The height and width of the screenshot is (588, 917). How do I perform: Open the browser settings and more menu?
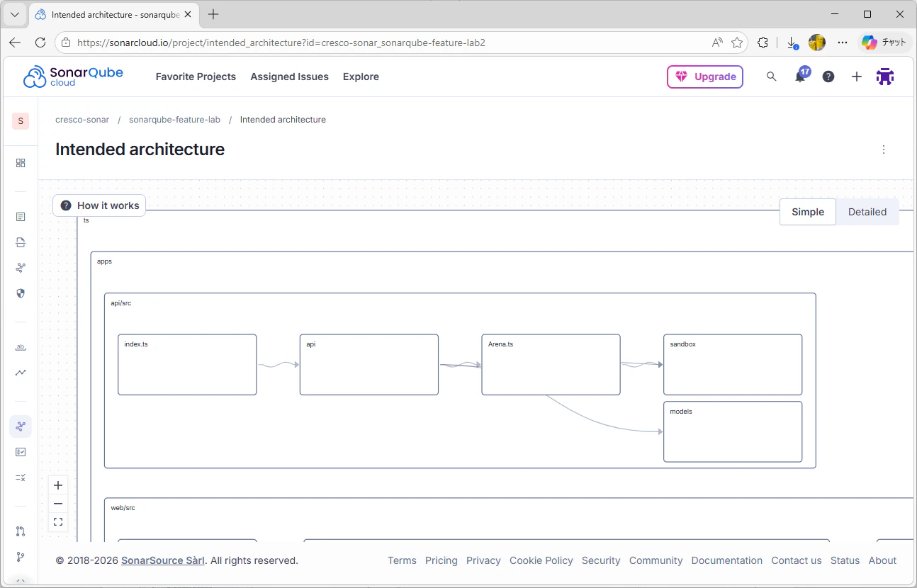pos(843,43)
